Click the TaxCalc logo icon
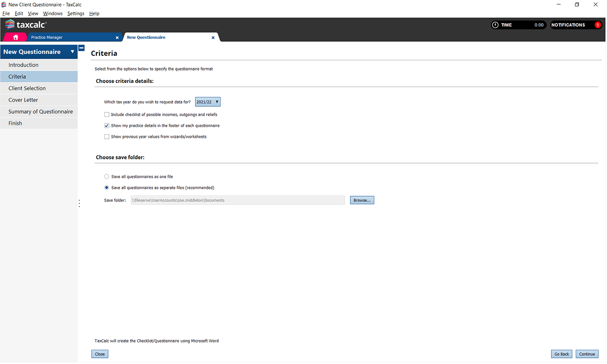Image resolution: width=607 pixels, height=364 pixels. [x=9, y=25]
